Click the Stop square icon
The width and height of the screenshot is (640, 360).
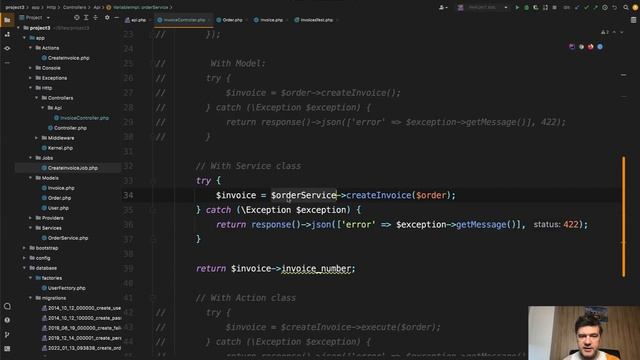(x=554, y=7)
